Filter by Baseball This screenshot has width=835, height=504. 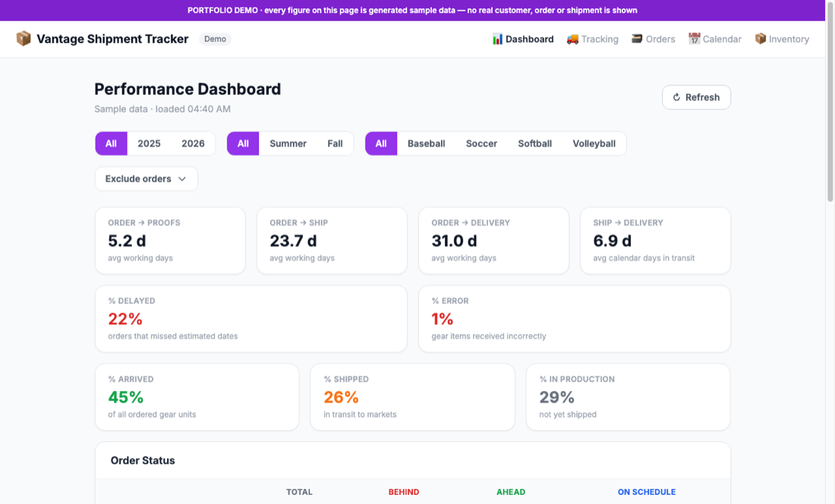click(x=427, y=143)
